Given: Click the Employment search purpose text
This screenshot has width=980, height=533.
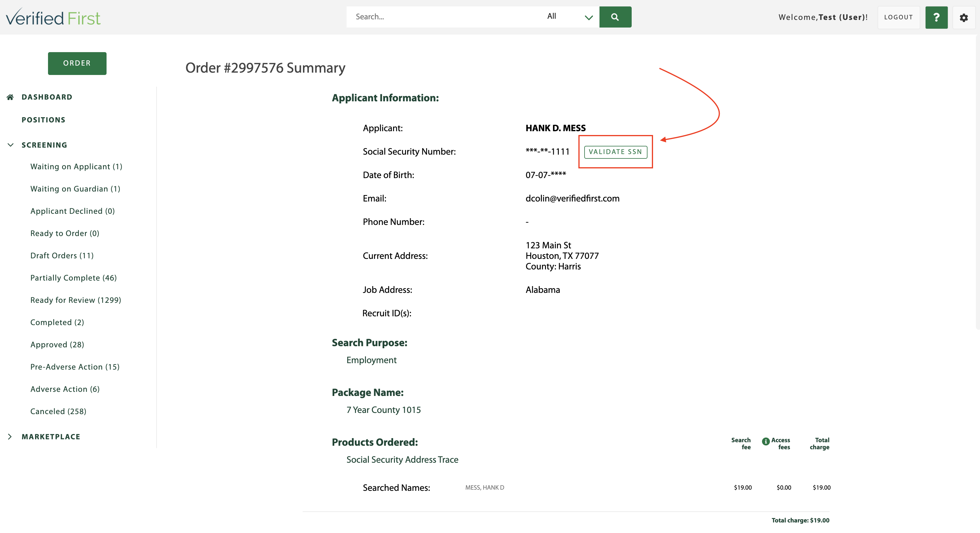Looking at the screenshot, I should point(371,360).
